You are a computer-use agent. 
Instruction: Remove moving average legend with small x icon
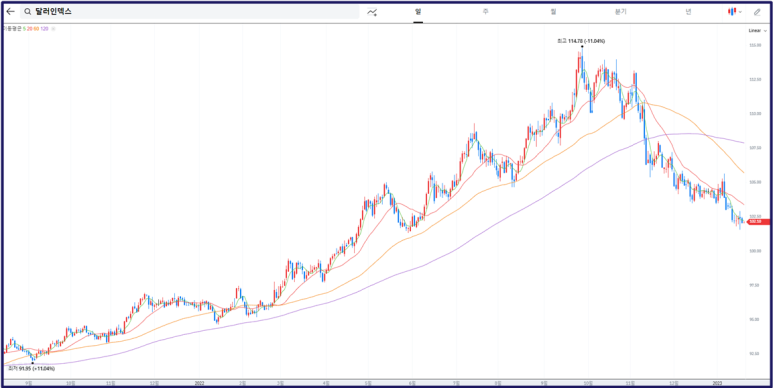point(53,29)
